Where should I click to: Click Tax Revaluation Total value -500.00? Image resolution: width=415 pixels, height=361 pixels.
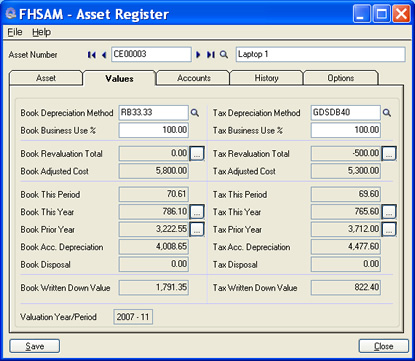tap(346, 154)
